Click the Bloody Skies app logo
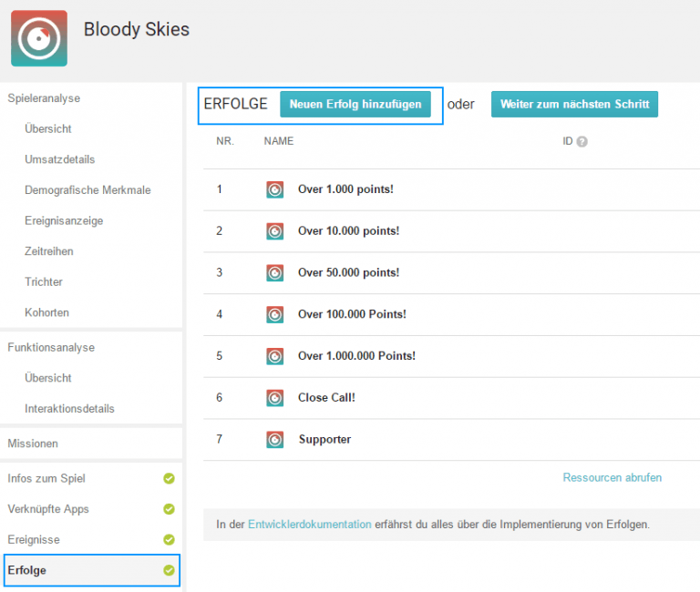 (39, 38)
